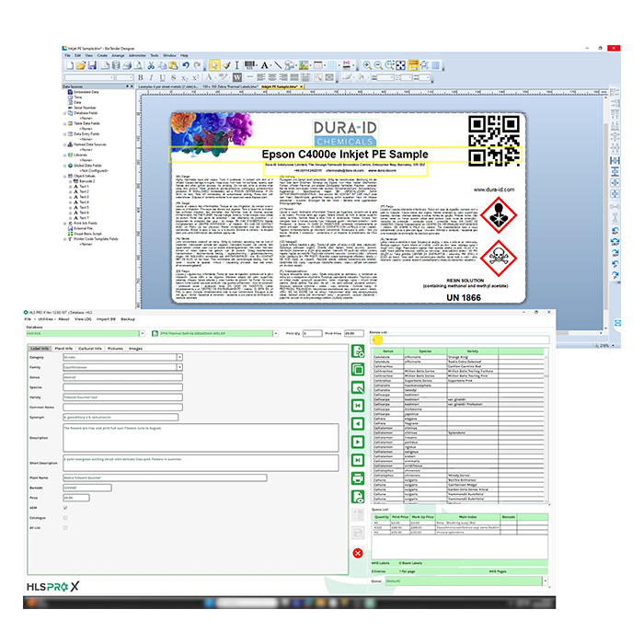Go to last record in HLS PRO

click(358, 460)
